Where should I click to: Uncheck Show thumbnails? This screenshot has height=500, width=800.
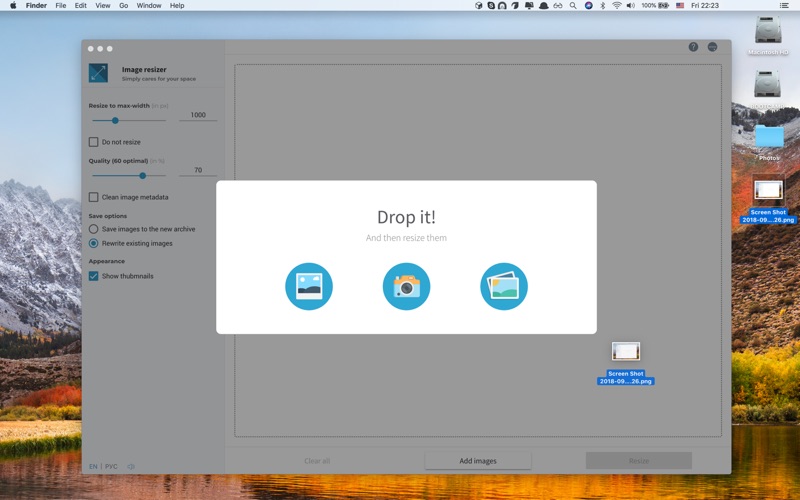pyautogui.click(x=93, y=276)
